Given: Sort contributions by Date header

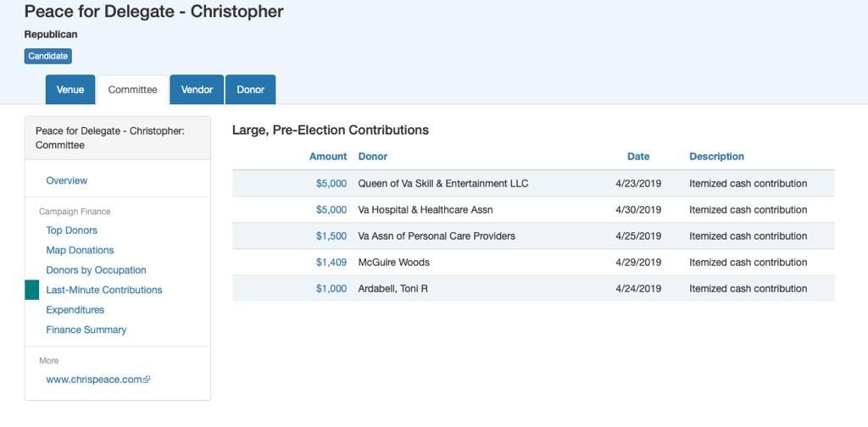Looking at the screenshot, I should (638, 157).
